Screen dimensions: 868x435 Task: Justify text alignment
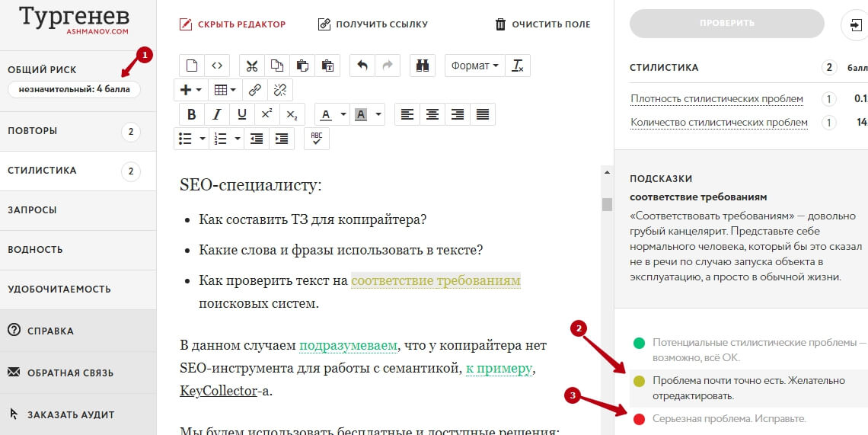point(483,114)
